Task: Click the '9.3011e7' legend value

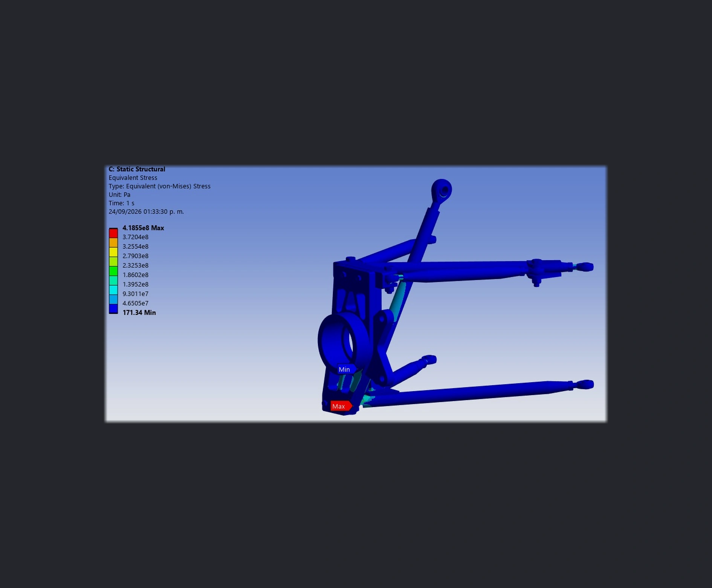Action: 135,294
